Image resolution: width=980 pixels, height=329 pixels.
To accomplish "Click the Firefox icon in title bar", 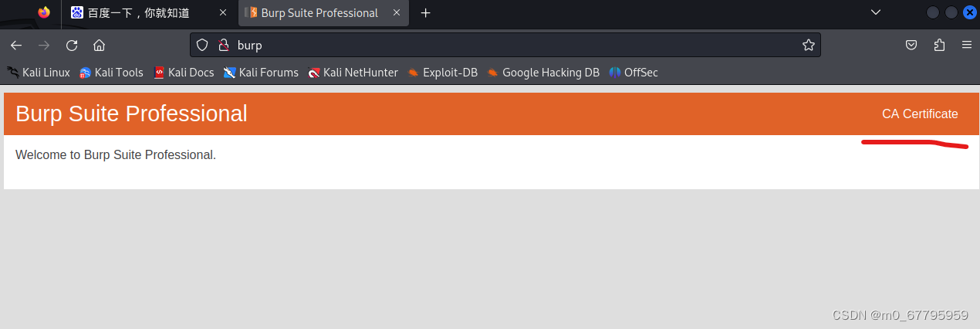I will pyautogui.click(x=44, y=12).
